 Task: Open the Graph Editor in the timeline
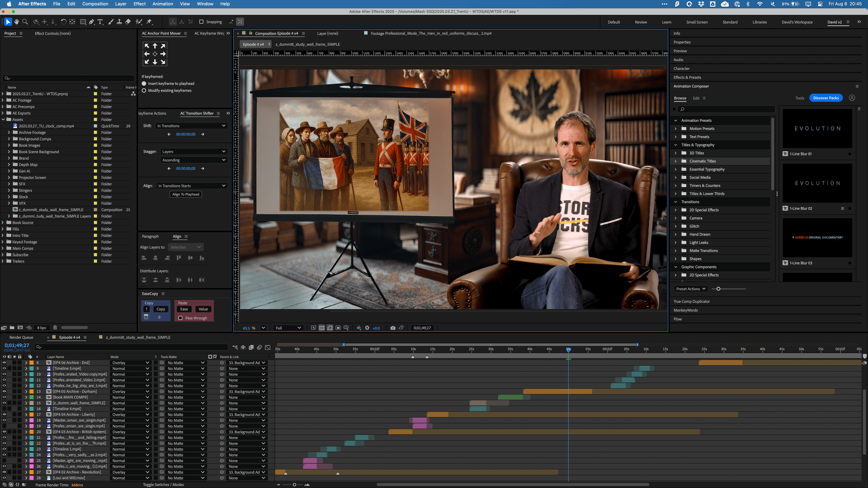268,347
